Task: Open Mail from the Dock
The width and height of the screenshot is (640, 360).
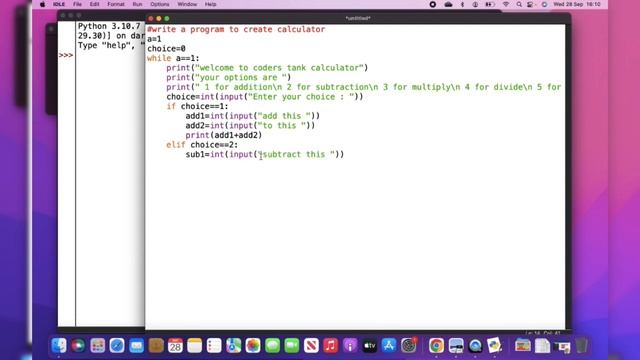Action: pos(136,346)
